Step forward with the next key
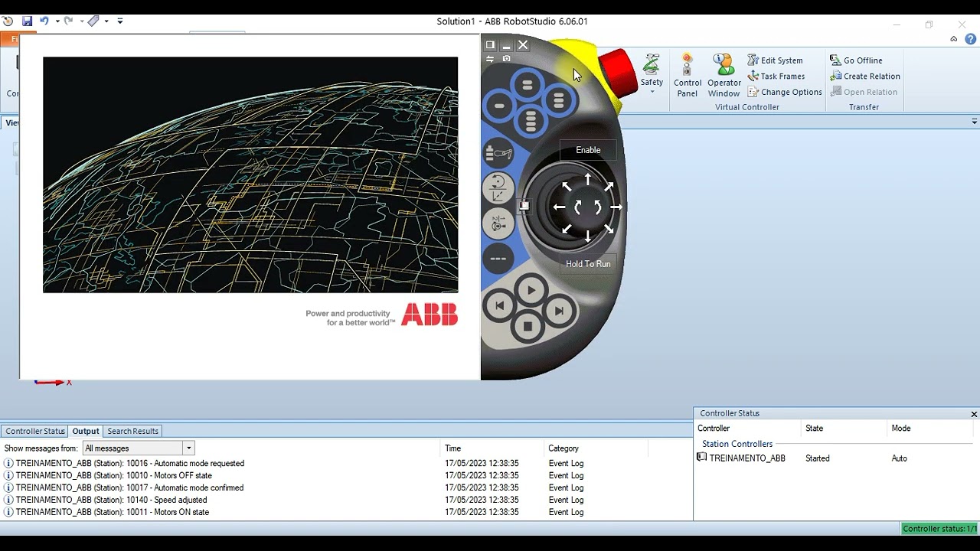Screen dimensions: 980x551 pyautogui.click(x=559, y=311)
